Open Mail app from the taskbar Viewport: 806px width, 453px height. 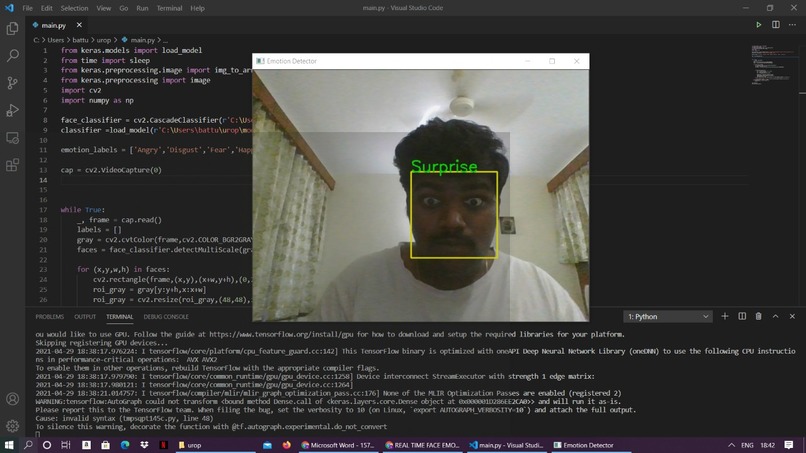click(267, 445)
